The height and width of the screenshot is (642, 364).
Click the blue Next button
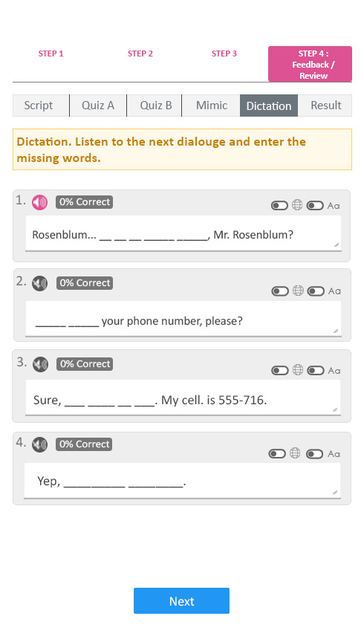pos(181,600)
